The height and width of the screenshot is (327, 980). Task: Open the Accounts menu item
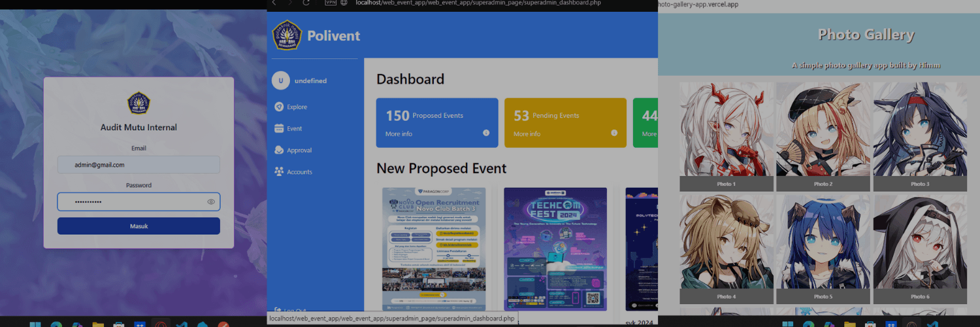[x=299, y=172]
